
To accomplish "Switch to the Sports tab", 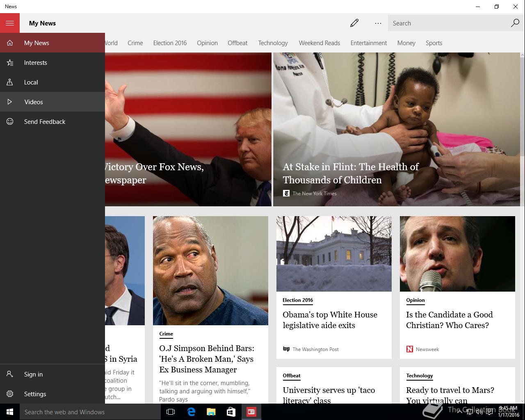I will (434, 43).
